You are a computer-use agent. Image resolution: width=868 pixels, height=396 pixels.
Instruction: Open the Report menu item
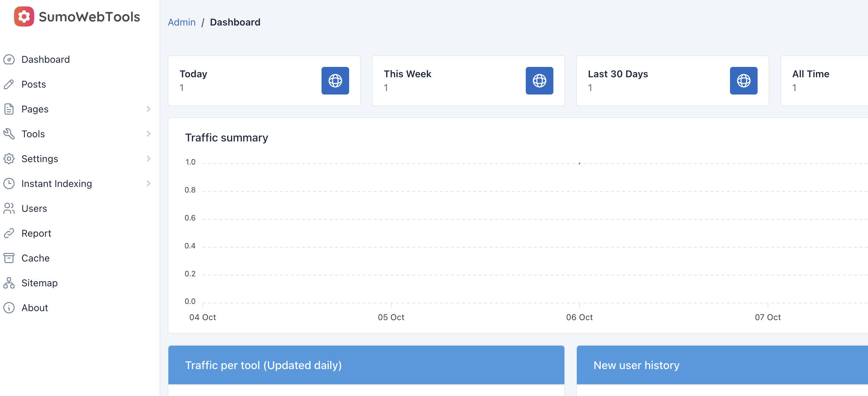(x=36, y=234)
